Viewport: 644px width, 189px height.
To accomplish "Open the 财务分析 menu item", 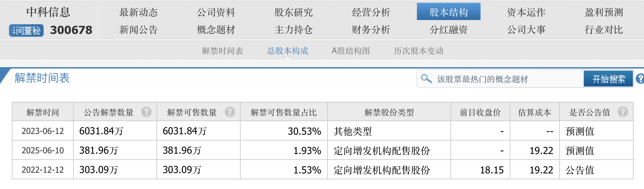I will [371, 30].
